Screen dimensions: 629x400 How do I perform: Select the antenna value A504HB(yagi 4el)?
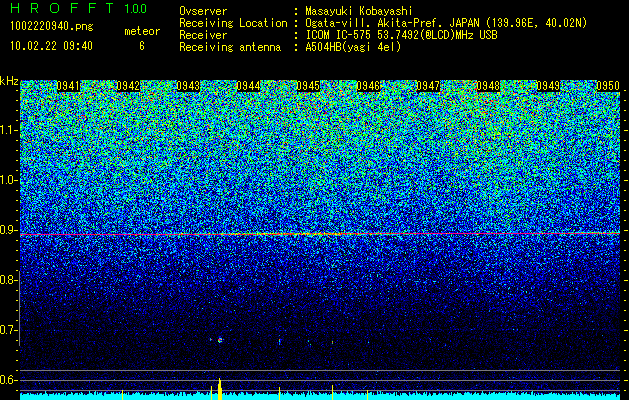click(353, 47)
